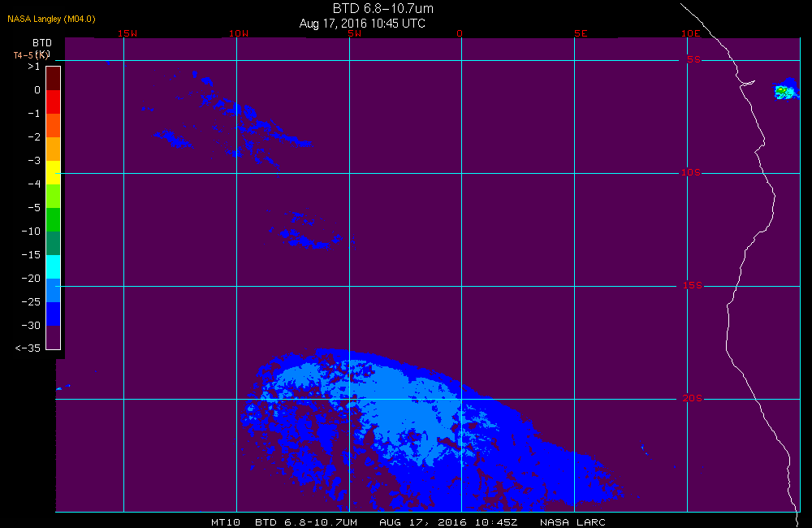
Task: Select the bright red segment between 0 and -1
Action: (54, 102)
